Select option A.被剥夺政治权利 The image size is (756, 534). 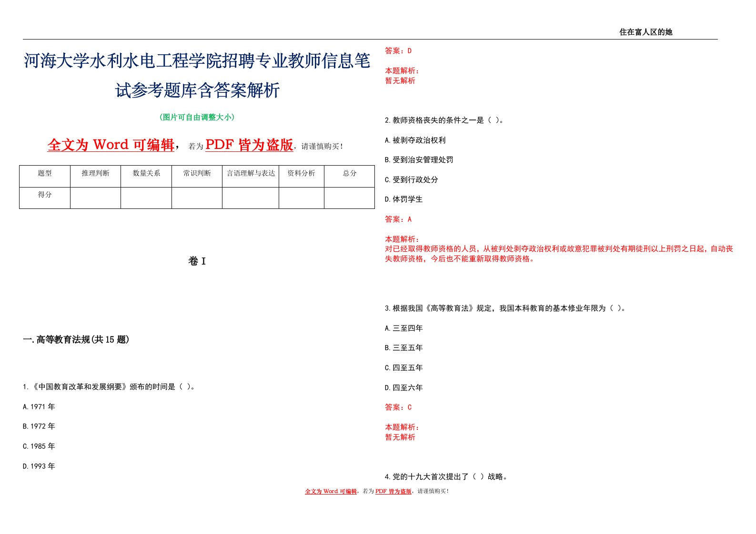click(x=415, y=140)
